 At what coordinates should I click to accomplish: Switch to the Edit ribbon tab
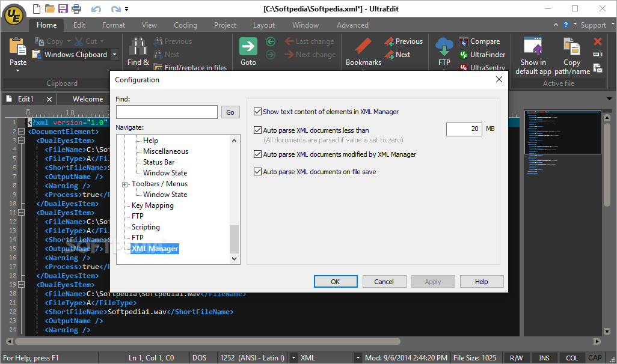pyautogui.click(x=79, y=25)
